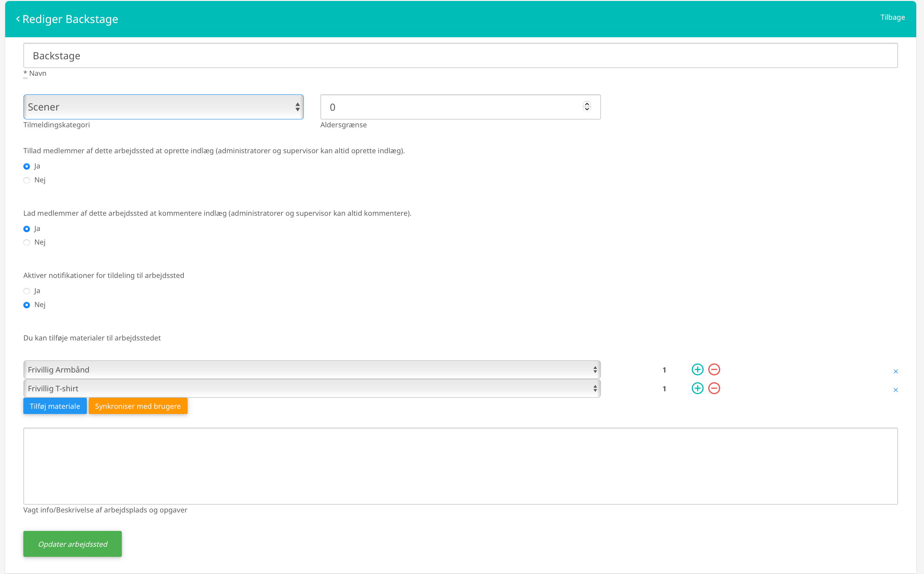
Task: Click the Opdater arbejdssted button
Action: (73, 544)
